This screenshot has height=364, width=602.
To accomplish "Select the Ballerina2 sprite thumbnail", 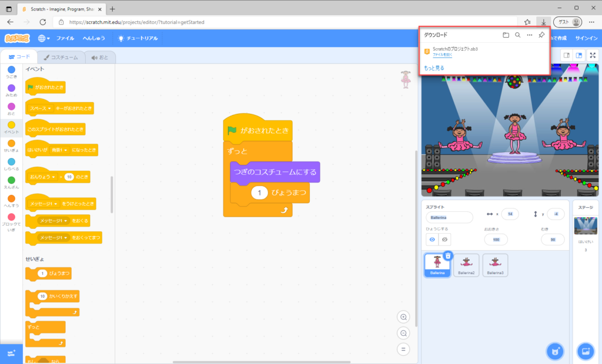I will click(466, 265).
